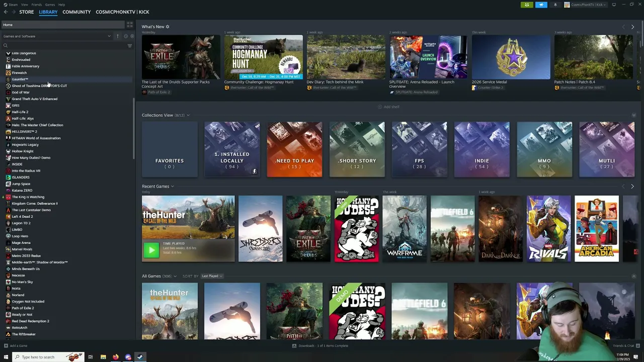Expand the Games and Software filter dropdown

[56, 36]
